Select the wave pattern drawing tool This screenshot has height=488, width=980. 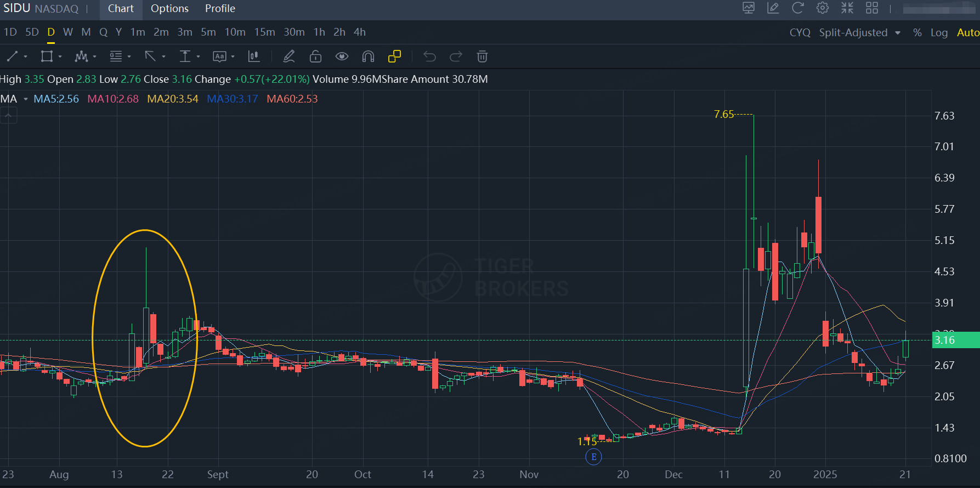click(81, 56)
